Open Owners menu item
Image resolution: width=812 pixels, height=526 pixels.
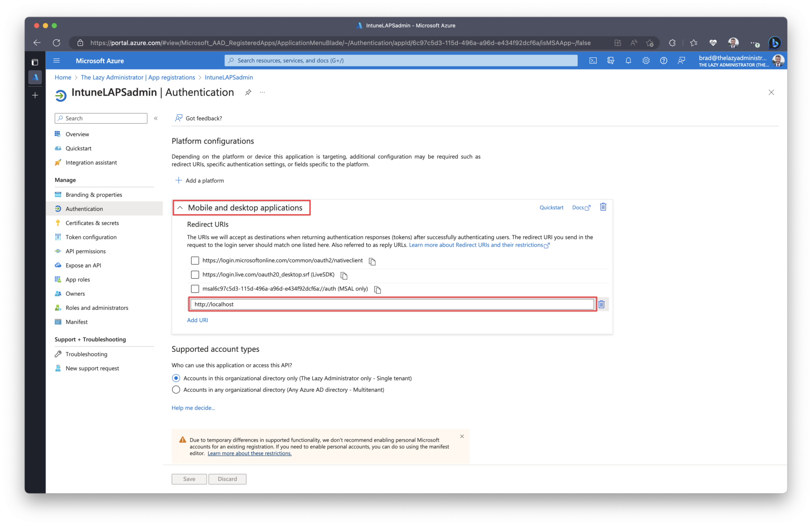point(75,294)
